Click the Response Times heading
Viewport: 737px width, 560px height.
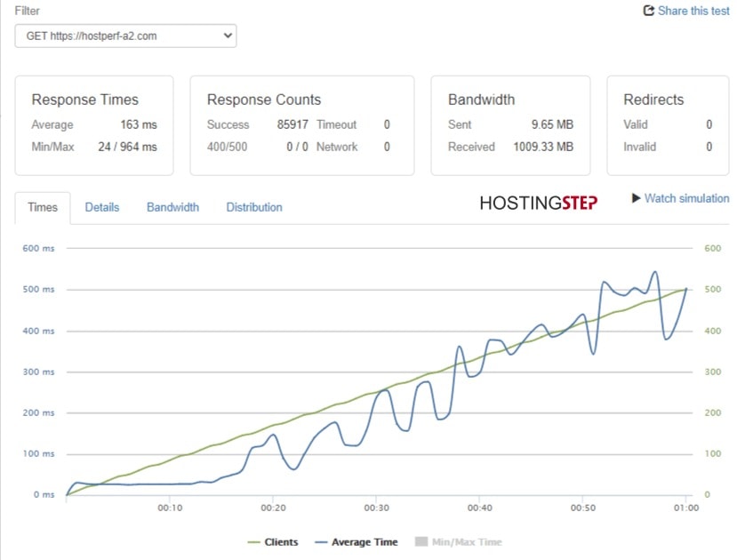[x=85, y=100]
